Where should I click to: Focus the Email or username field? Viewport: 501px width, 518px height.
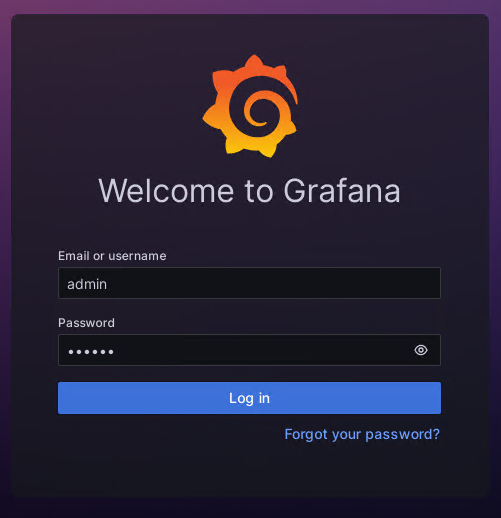coord(249,283)
